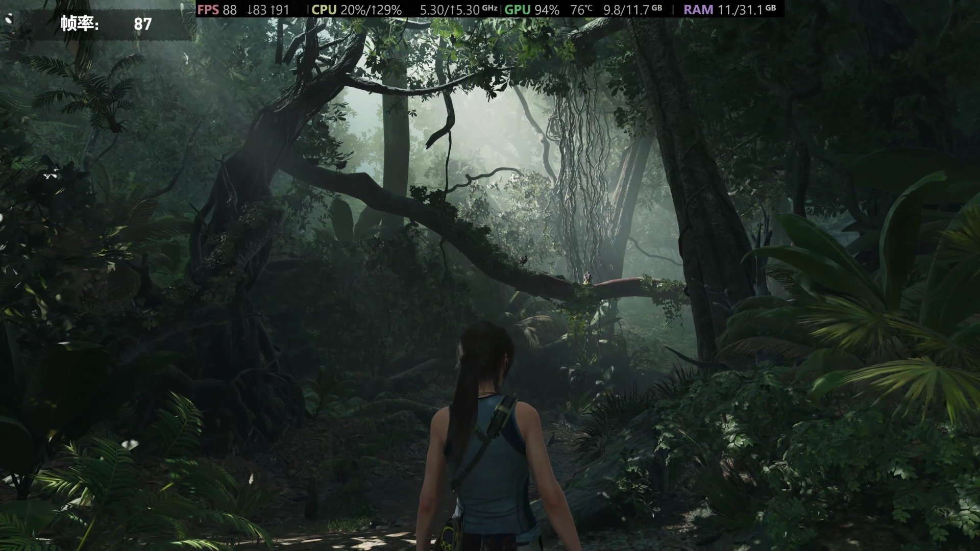Click the in-game frame rate value 87
980x551 pixels.
coord(143,24)
